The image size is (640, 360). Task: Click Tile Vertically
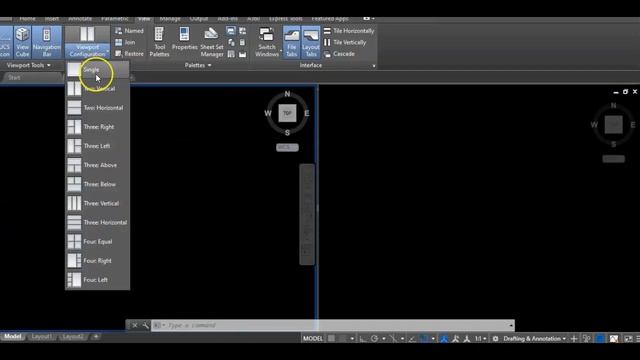[345, 42]
